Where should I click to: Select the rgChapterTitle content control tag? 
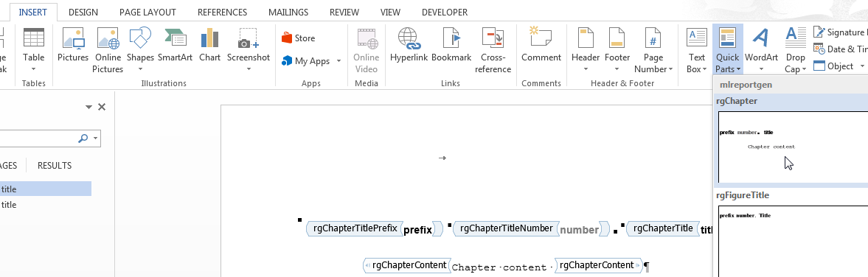click(x=663, y=228)
